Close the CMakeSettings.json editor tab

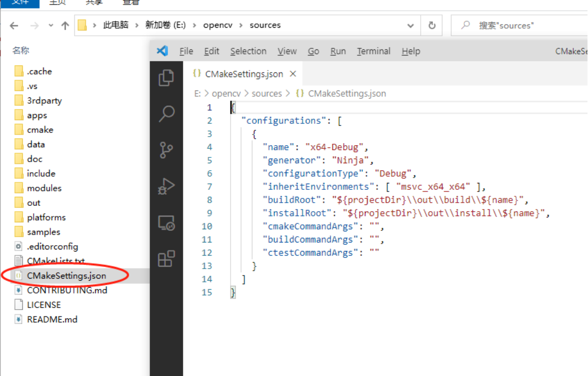pyautogui.click(x=293, y=74)
